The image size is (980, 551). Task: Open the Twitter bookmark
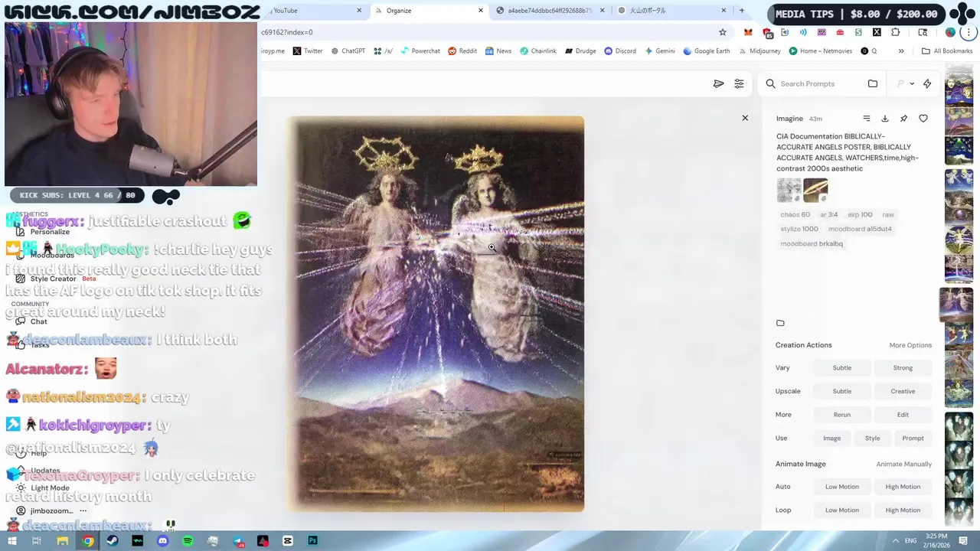307,51
